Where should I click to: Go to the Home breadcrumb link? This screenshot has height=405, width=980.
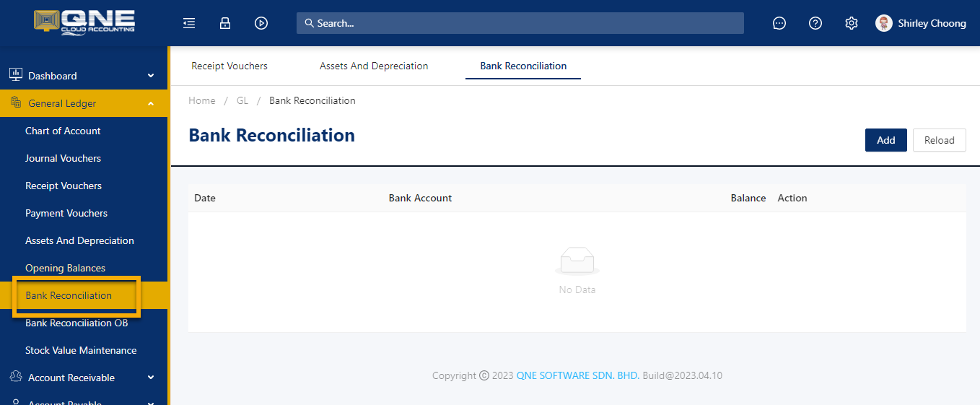(202, 100)
